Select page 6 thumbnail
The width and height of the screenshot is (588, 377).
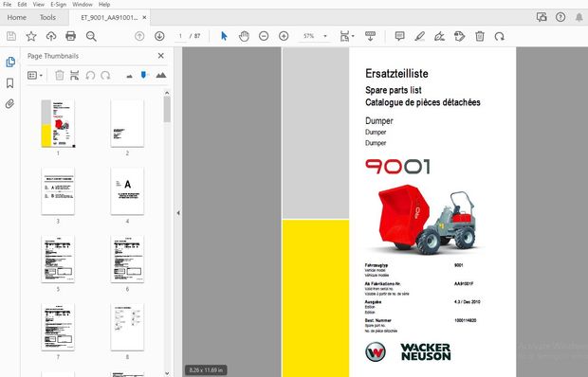[x=127, y=260]
